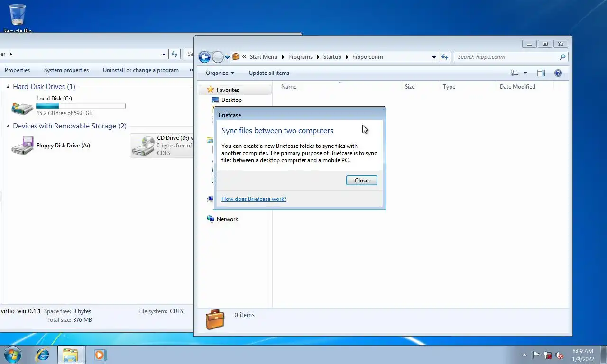The height and width of the screenshot is (364, 607).
Task: Click Uninstall or change a program
Action: tap(141, 70)
